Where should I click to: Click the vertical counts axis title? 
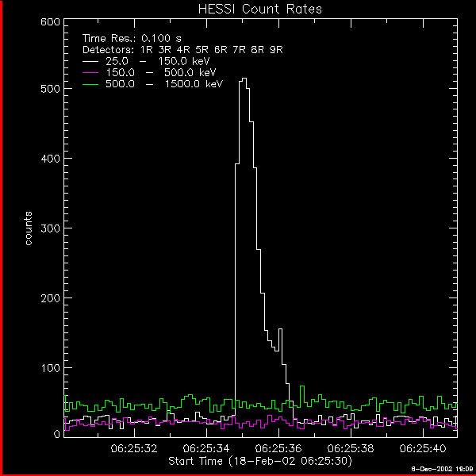tap(29, 228)
